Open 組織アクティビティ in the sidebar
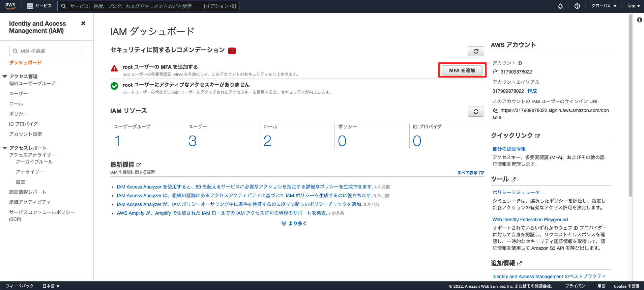Screen dimensions: 644x290 click(30, 202)
